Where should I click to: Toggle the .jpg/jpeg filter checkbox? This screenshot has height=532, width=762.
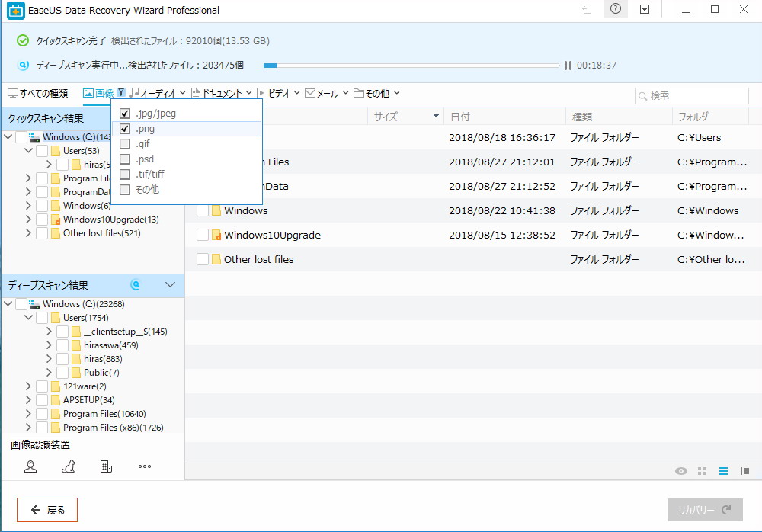coord(124,114)
